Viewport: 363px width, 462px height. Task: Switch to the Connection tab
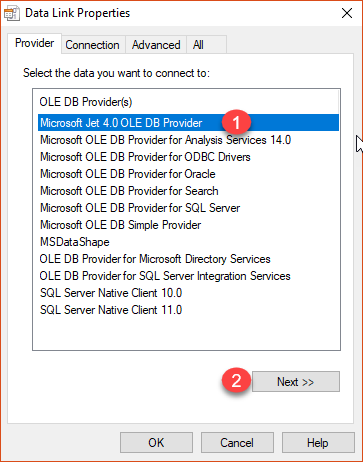92,45
